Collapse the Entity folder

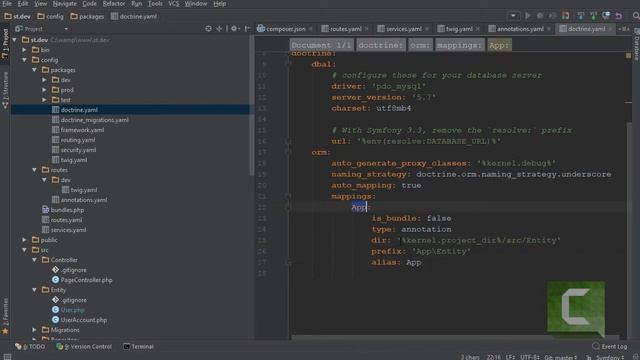(x=35, y=290)
